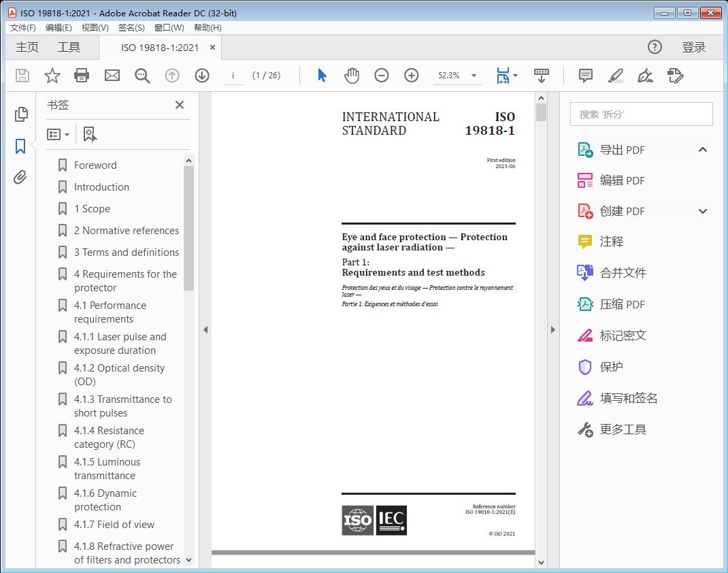Image resolution: width=728 pixels, height=573 pixels.
Task: Open the zoom level dropdown at 52.3%
Action: pyautogui.click(x=474, y=76)
